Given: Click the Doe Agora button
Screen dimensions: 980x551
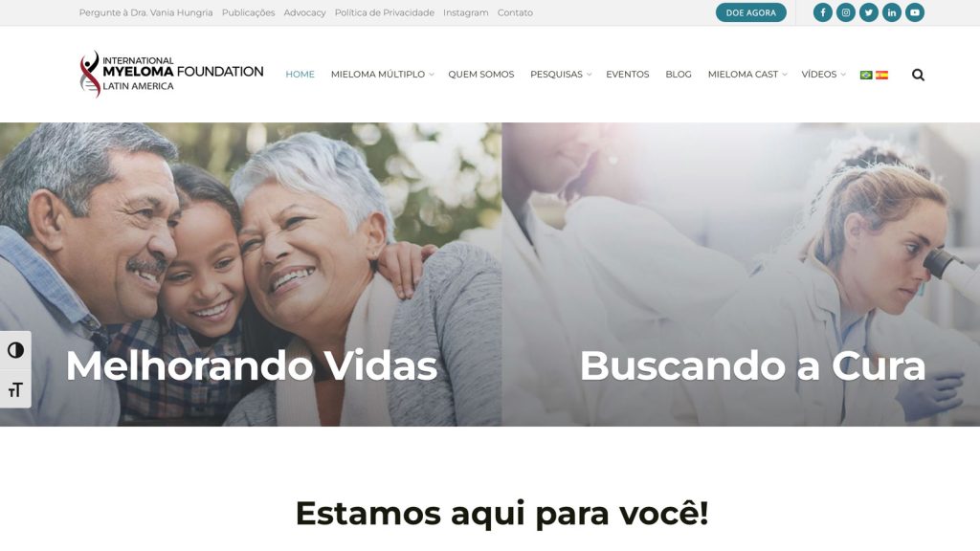Looking at the screenshot, I should (x=750, y=12).
